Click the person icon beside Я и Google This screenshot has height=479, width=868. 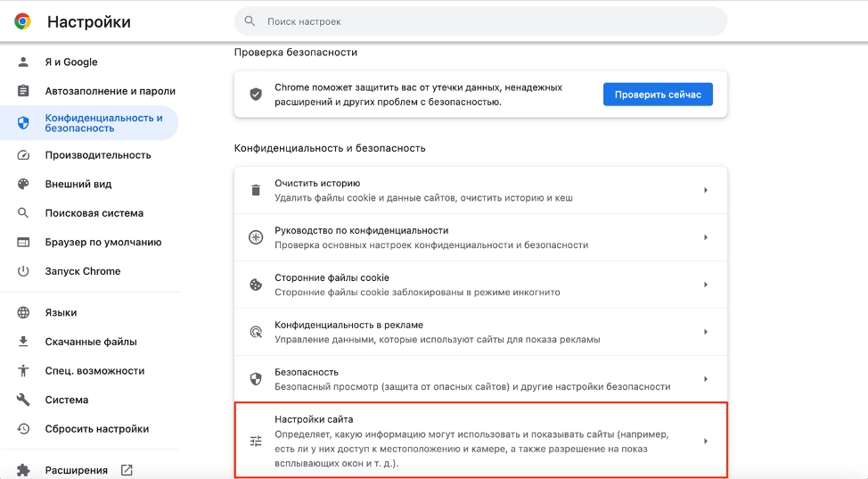click(24, 62)
